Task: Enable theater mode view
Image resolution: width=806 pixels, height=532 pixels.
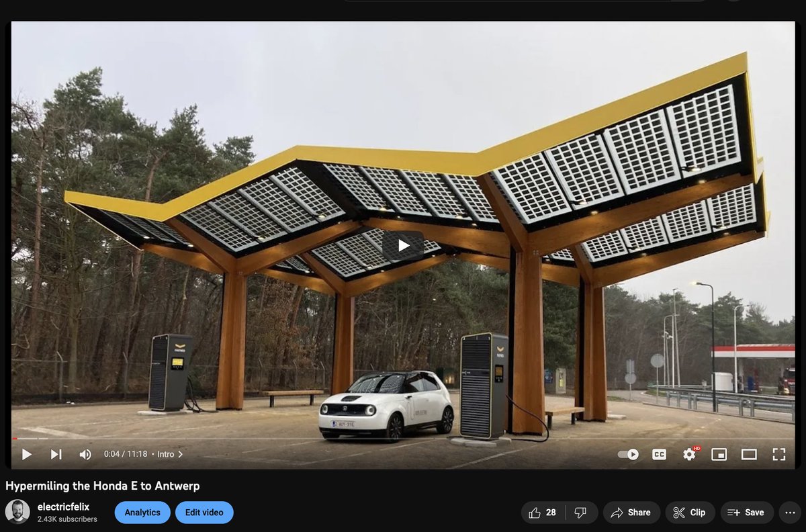Action: [749, 455]
